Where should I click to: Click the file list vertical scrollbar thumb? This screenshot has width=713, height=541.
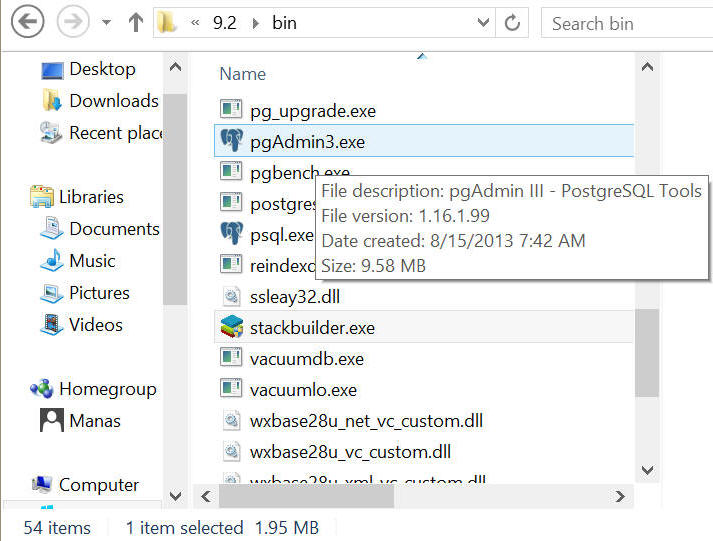click(647, 353)
